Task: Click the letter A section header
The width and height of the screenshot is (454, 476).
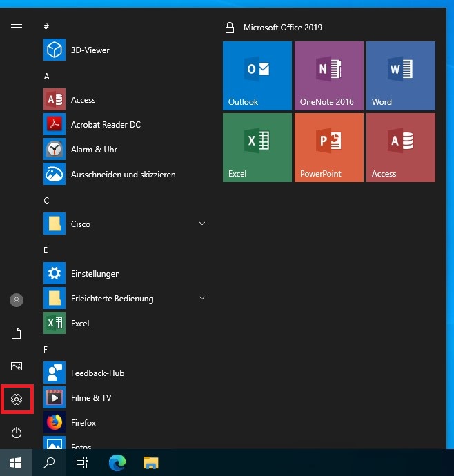Action: tap(47, 77)
